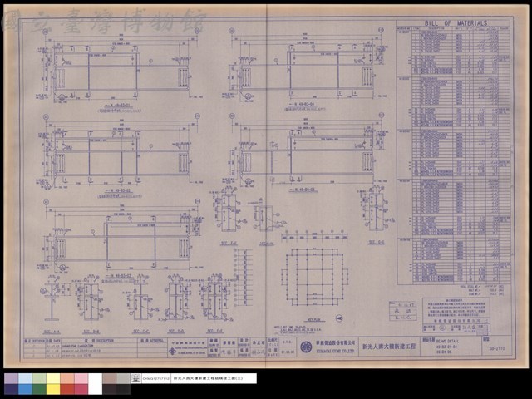Click the Kumagai Gumi company logo
The image size is (532, 399).
(307, 347)
